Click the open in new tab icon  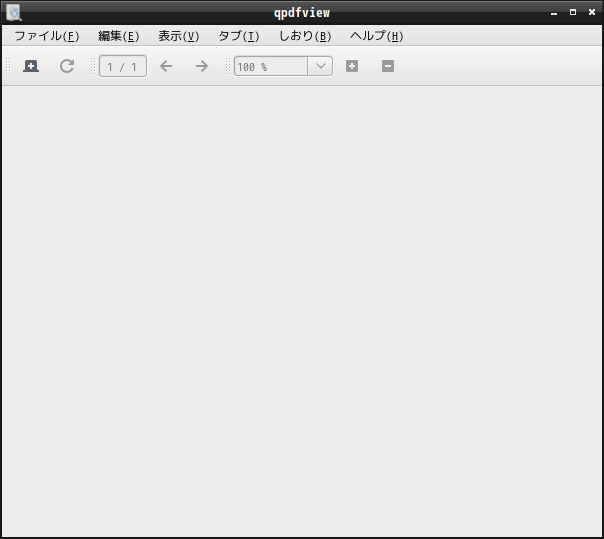[x=31, y=66]
